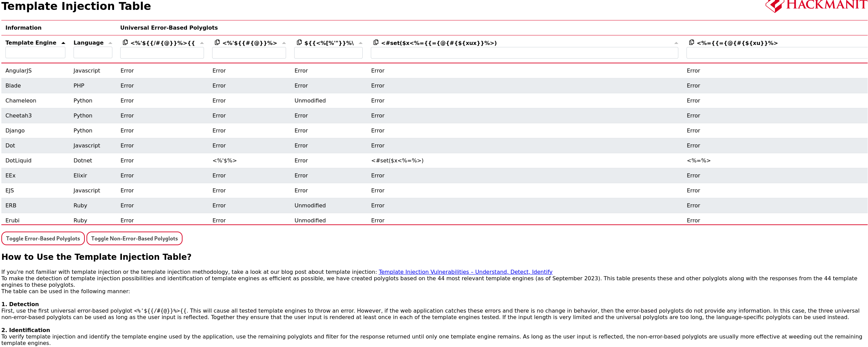Click the Template Injection Table title
Viewport: 868px width, 347px height.
[x=76, y=6]
